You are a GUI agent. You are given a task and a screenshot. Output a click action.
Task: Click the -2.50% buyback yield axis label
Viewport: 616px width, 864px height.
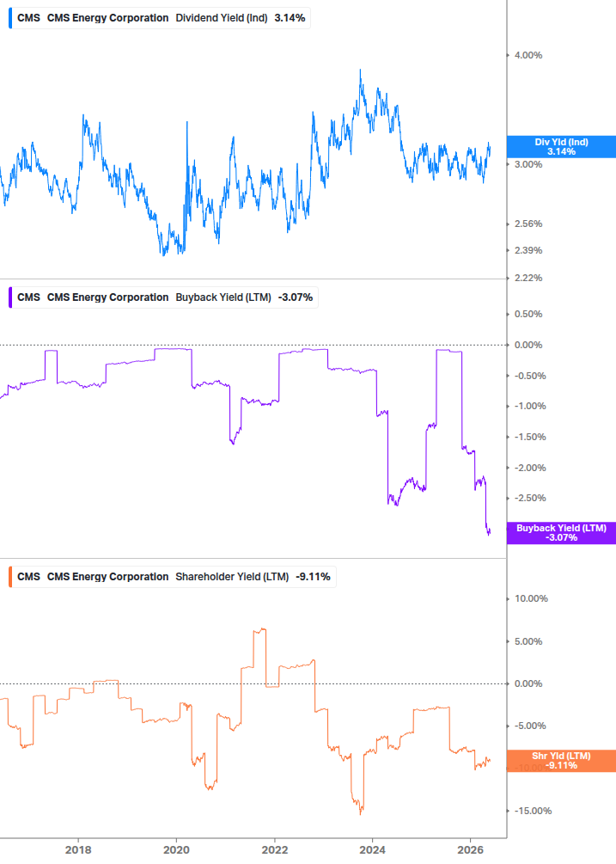coord(530,498)
